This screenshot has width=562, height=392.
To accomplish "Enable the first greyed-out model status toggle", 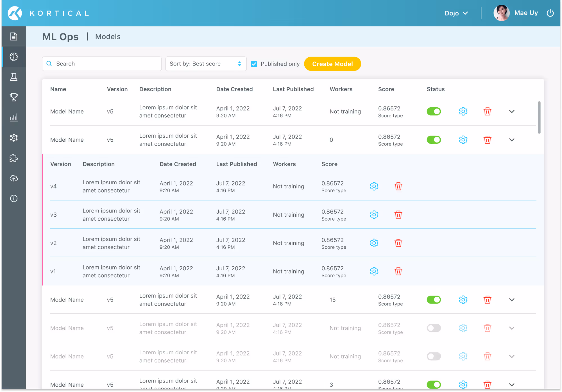I will click(434, 328).
